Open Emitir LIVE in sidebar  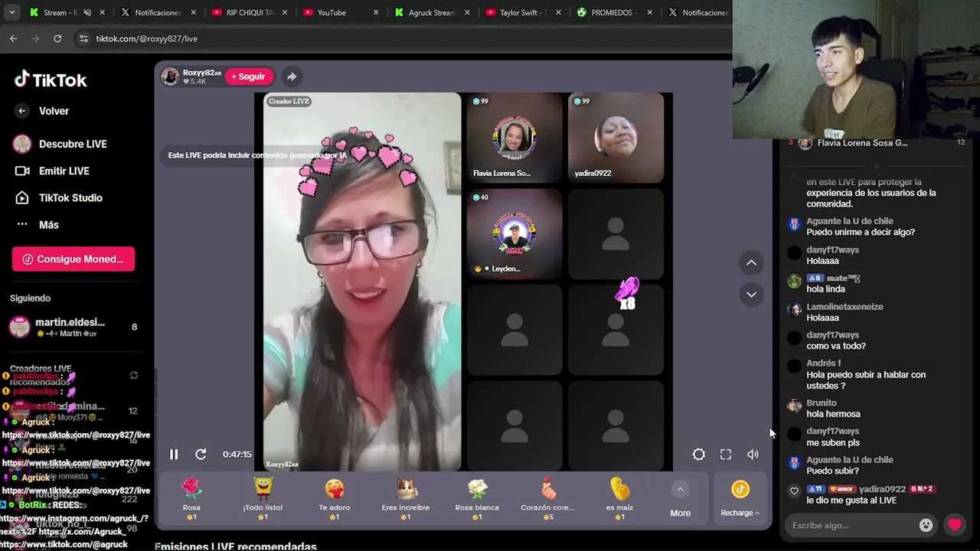point(51,171)
